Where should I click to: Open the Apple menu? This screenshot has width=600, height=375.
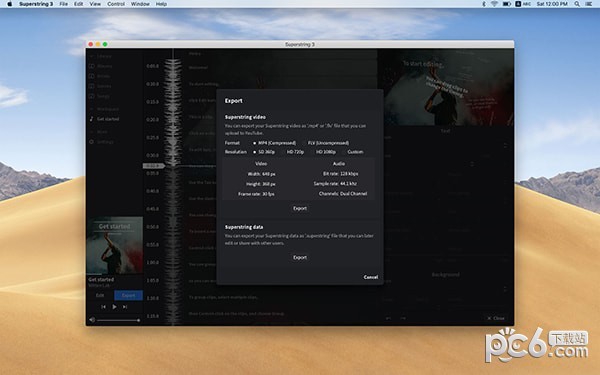[10, 4]
